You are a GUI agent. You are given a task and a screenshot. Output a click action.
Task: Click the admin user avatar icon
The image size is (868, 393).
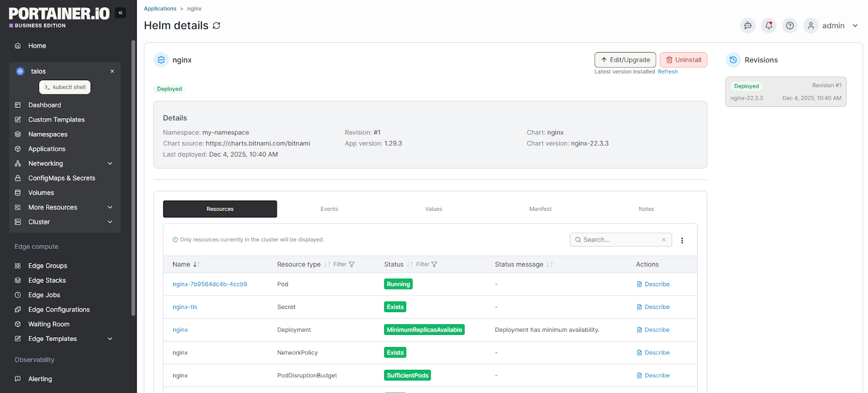810,25
